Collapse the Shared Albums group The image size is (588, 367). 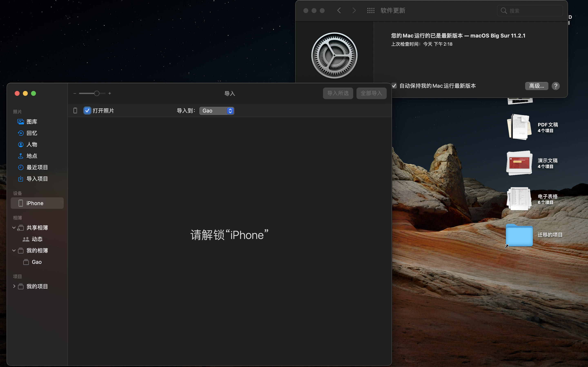coord(14,228)
